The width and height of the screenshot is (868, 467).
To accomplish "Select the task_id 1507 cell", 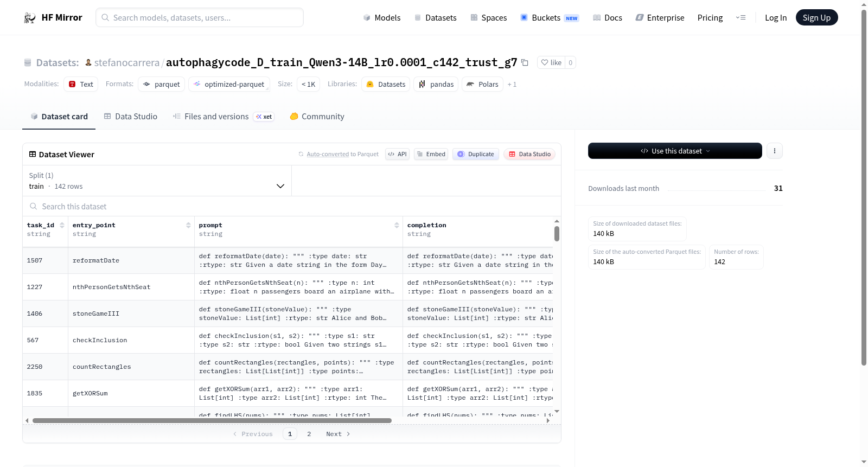I will [46, 260].
